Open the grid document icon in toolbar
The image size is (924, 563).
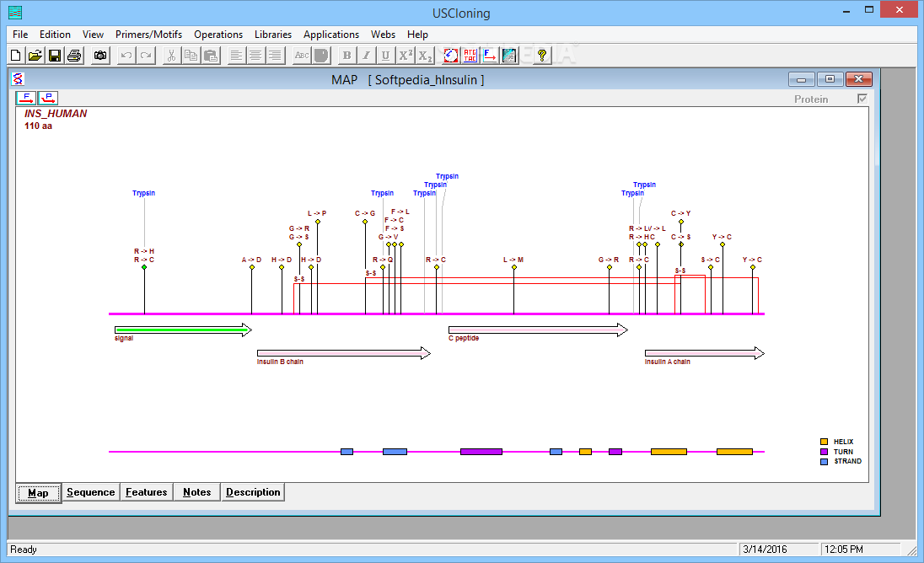click(509, 56)
